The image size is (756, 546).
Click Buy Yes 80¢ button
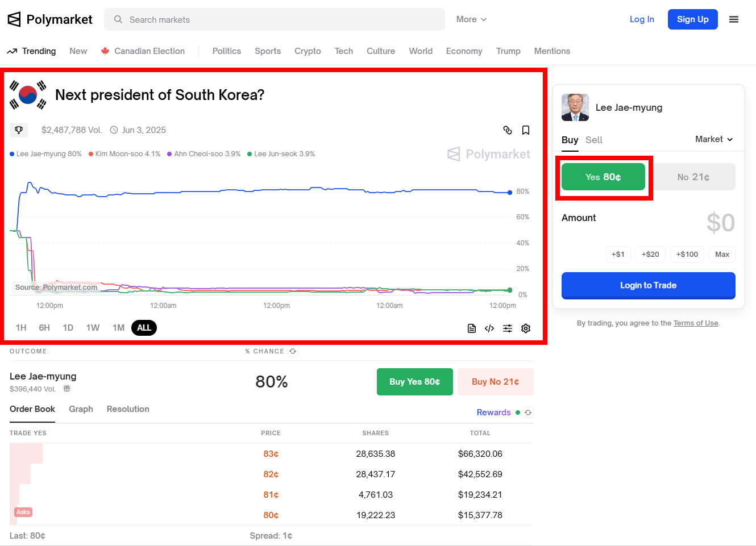click(x=415, y=382)
